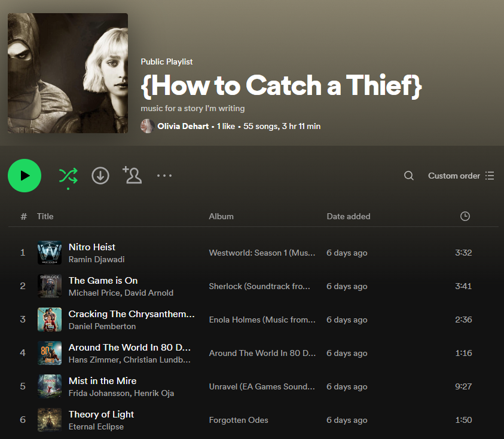Click the description 'music for a story I'm writing'

(193, 109)
